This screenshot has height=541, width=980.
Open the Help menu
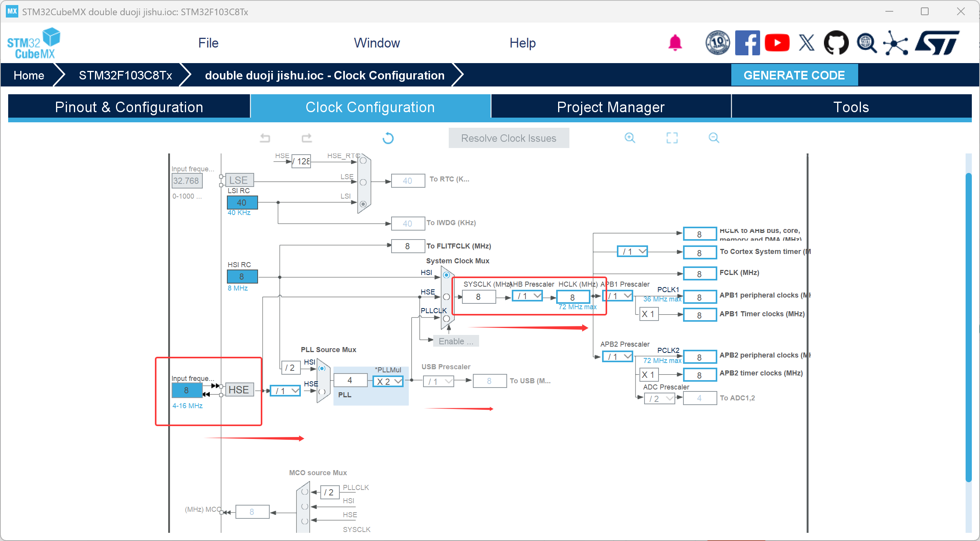point(522,43)
